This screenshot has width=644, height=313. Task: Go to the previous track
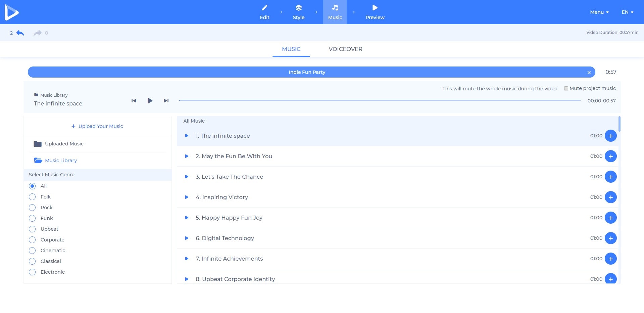click(x=134, y=101)
